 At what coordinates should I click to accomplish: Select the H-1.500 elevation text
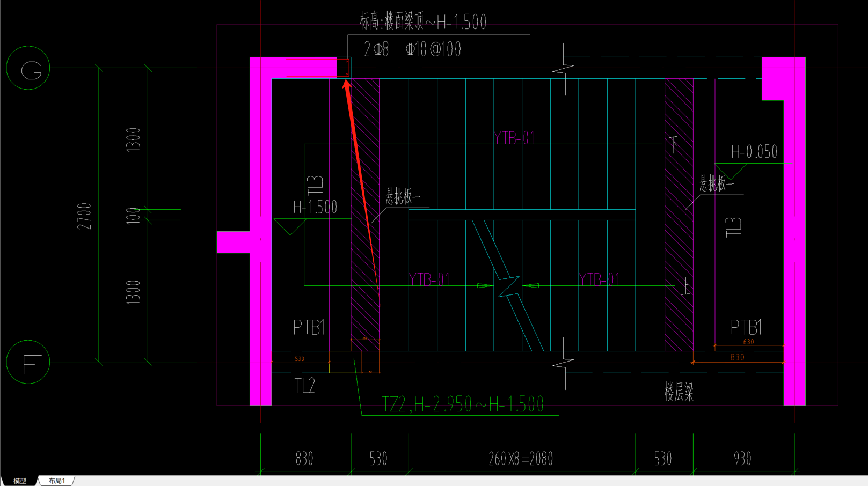315,207
